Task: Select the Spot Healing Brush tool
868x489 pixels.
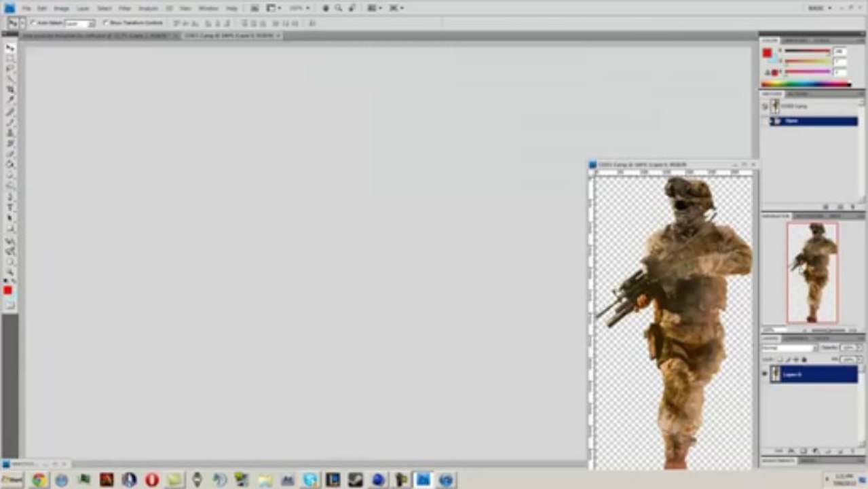Action: tap(10, 111)
